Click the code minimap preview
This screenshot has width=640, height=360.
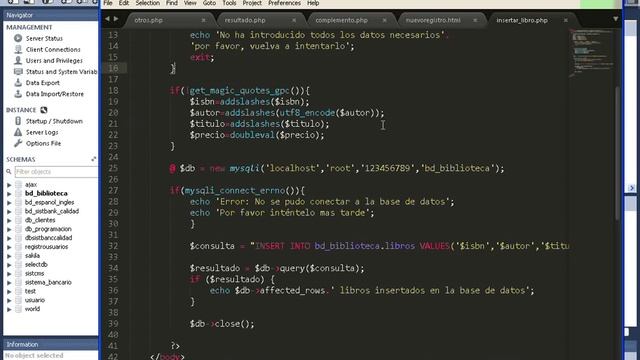pos(591,53)
